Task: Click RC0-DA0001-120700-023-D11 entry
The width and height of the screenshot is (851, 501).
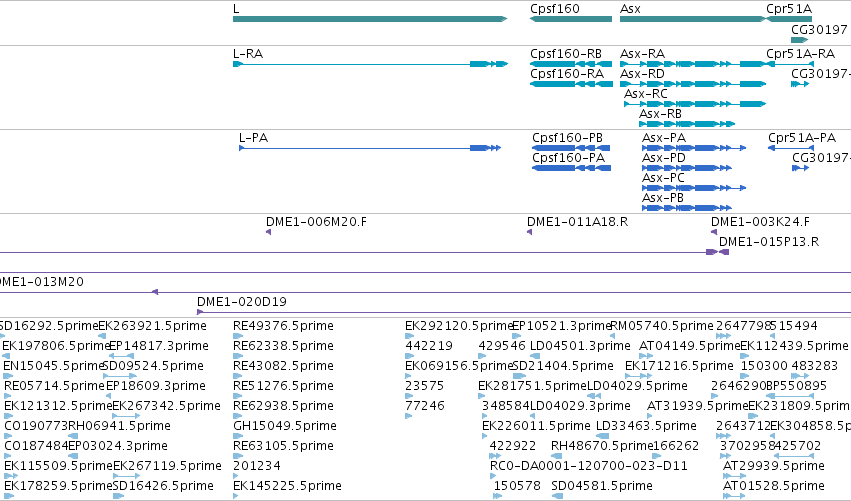Action: tap(589, 467)
